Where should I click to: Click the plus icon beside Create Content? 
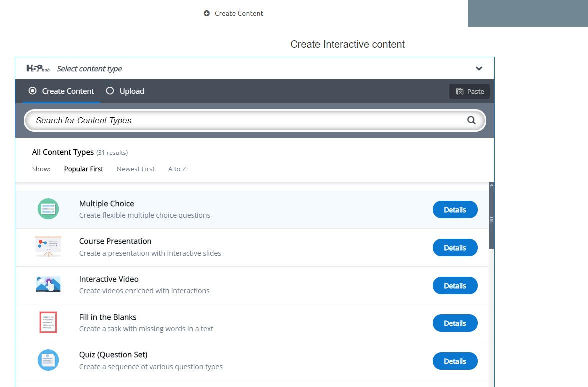coord(207,13)
